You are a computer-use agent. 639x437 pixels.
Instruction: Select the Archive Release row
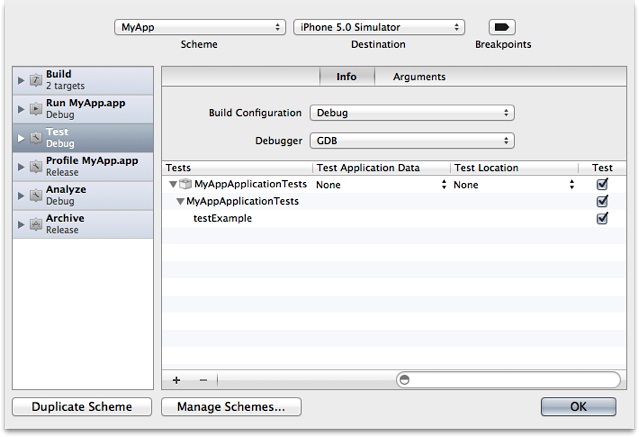pyautogui.click(x=83, y=225)
